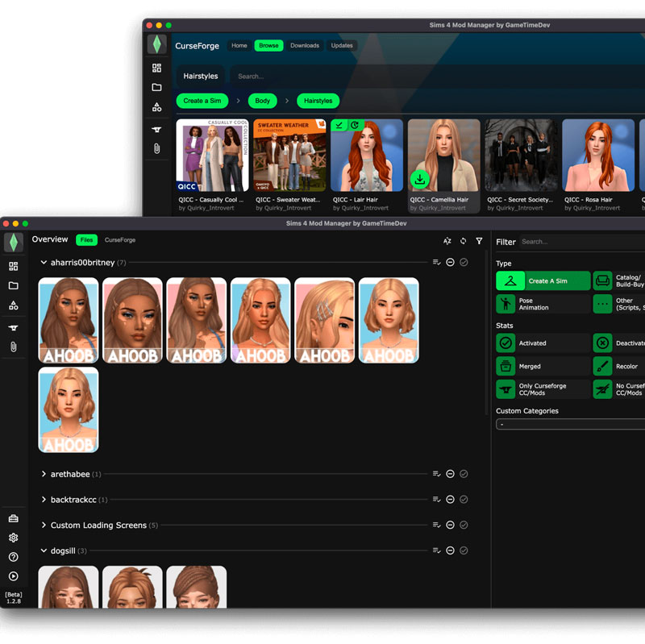Click the folder icon in the CurseForge browse window sidebar

tap(156, 87)
